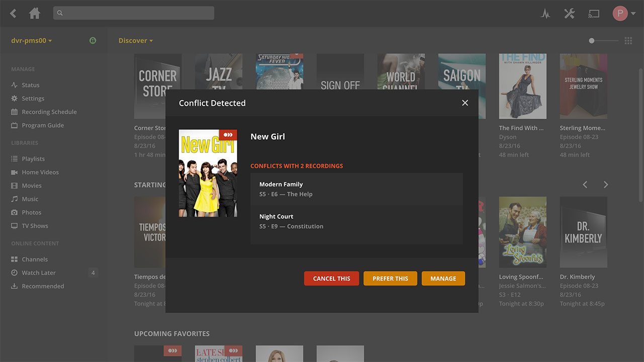Open Channels under Online Content
This screenshot has height=362, width=644.
click(x=35, y=259)
